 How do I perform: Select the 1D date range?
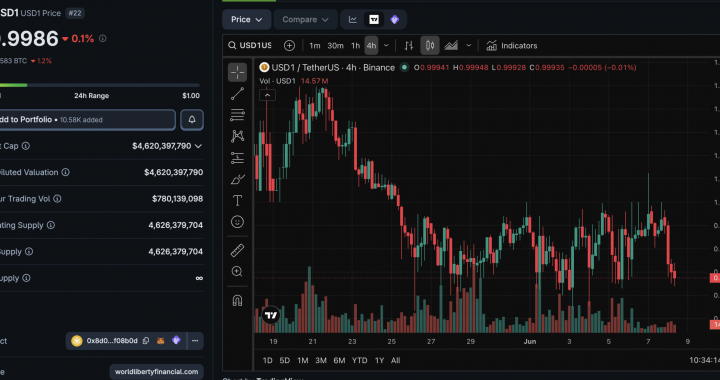[268, 360]
